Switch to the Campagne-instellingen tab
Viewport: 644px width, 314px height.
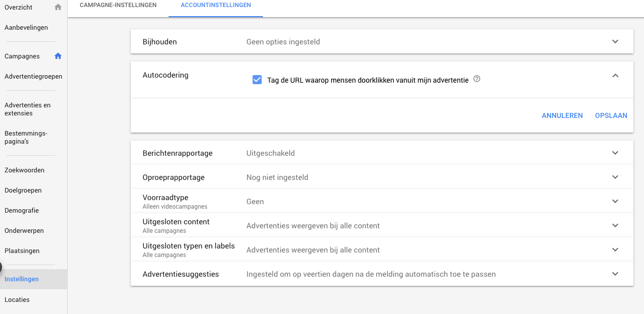[x=118, y=5]
